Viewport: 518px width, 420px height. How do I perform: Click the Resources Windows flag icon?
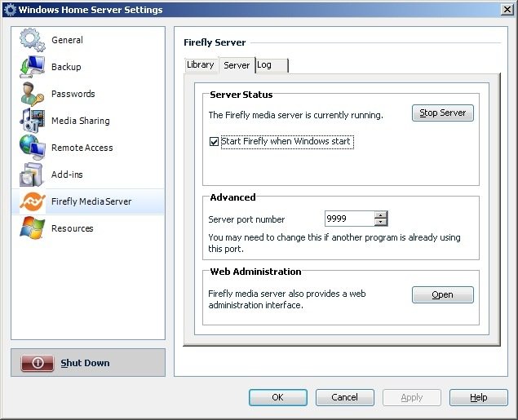click(32, 228)
